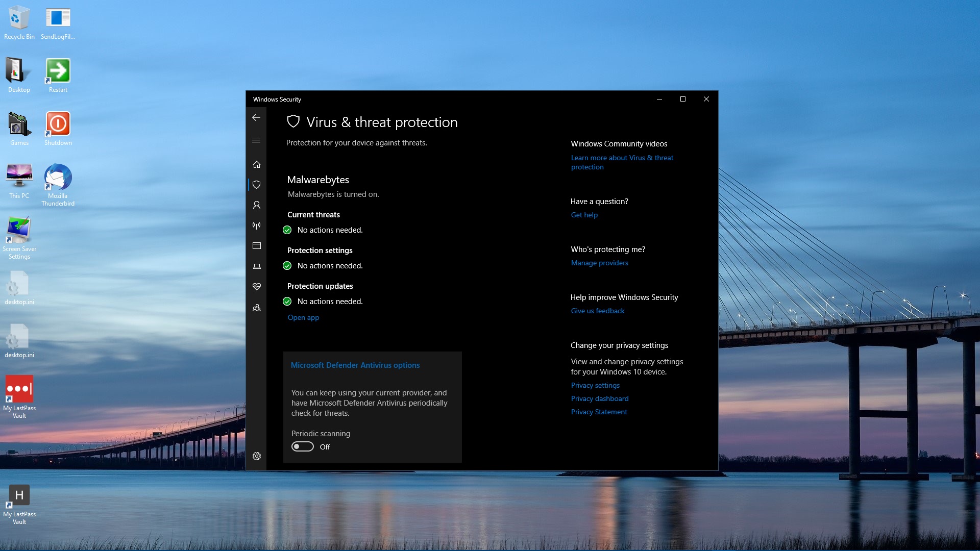
Task: Open Privacy dashboard link
Action: pyautogui.click(x=599, y=398)
